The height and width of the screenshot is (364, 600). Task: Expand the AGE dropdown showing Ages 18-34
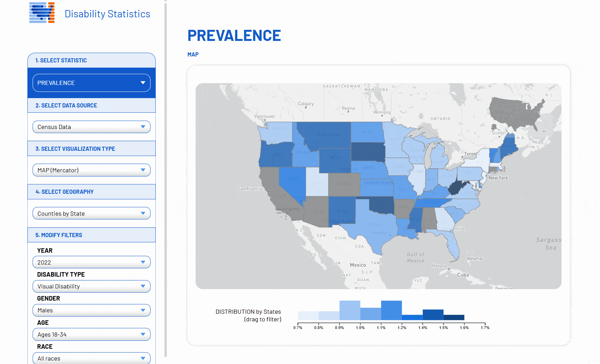coord(91,334)
